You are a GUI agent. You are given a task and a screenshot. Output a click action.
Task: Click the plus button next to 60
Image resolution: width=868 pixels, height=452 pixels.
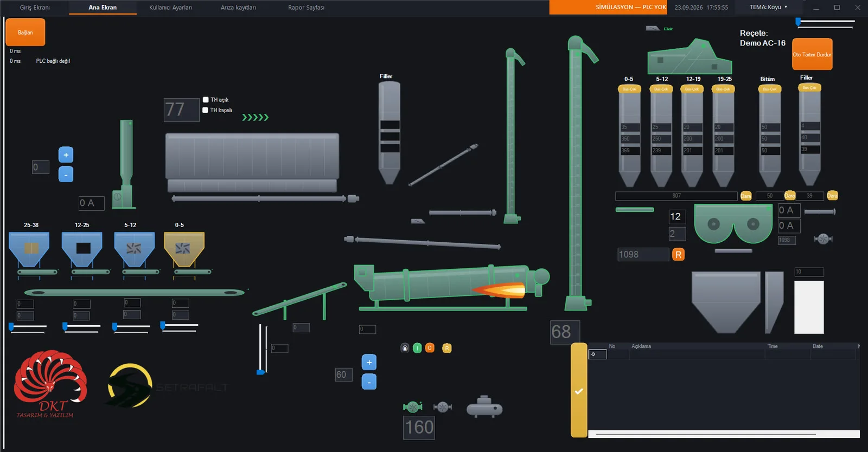tap(369, 363)
